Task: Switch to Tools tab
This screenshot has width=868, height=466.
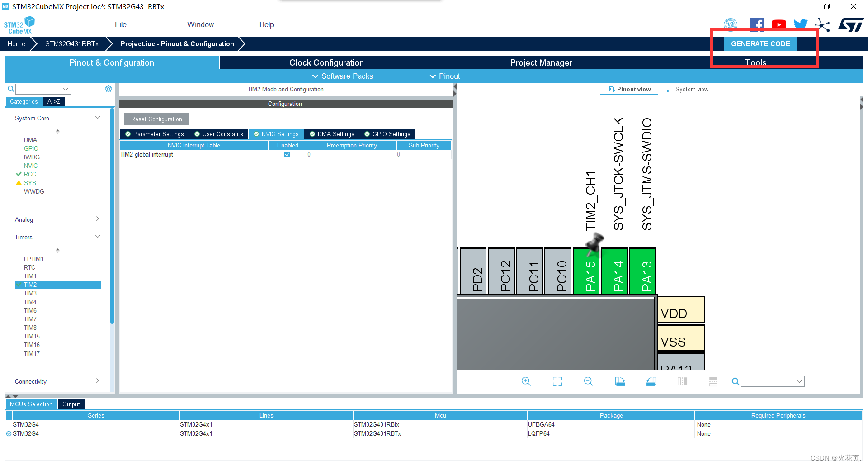Action: 756,62
